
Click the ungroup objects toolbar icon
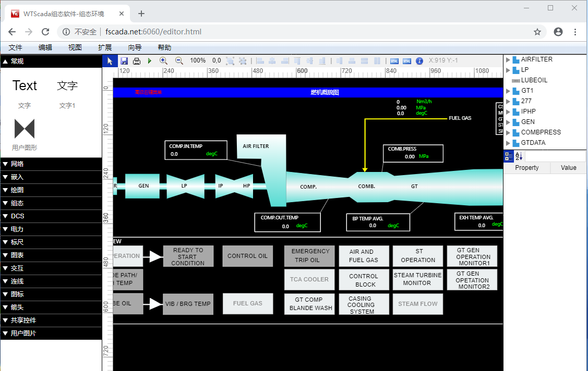coord(243,60)
